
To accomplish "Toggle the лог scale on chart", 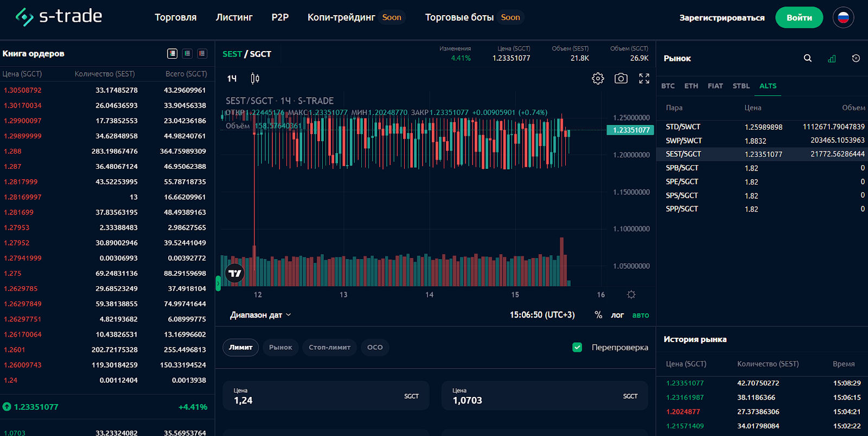I will point(617,315).
